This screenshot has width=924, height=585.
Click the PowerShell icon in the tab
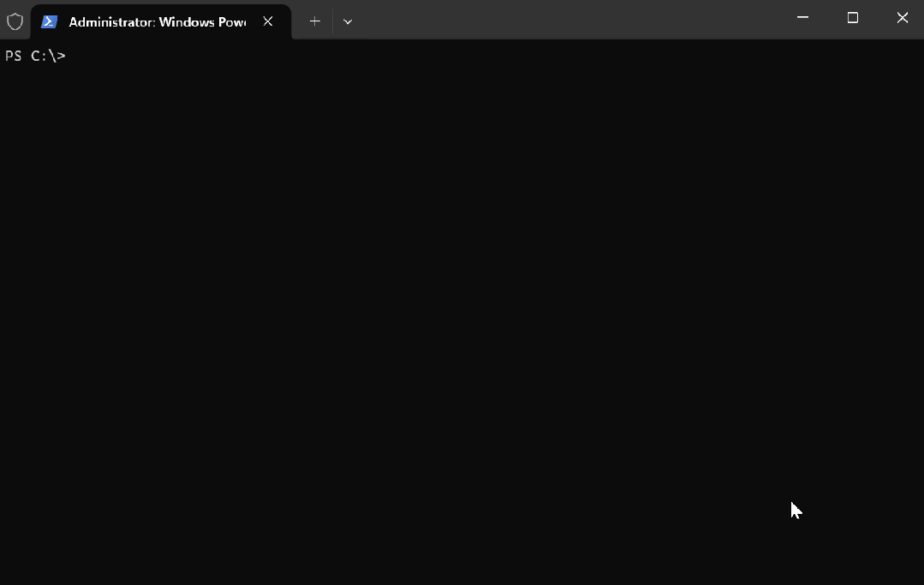click(49, 21)
